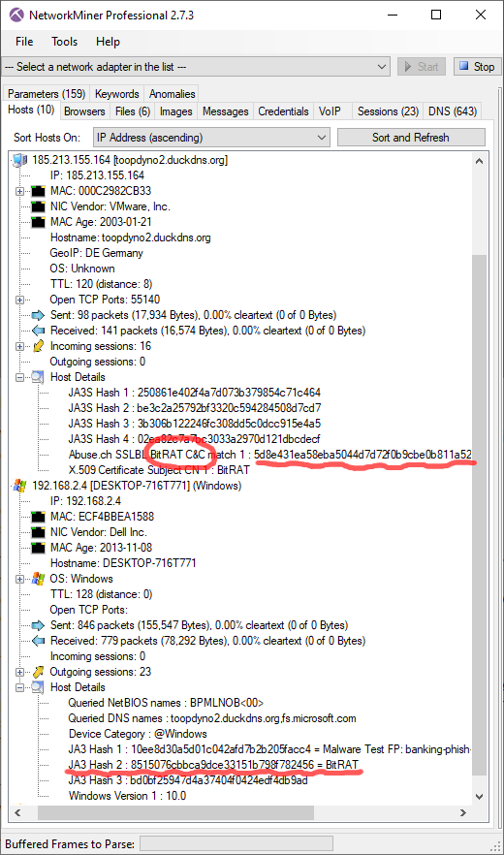504x855 pixels.
Task: Click the blue arrow icon beside Sent: 98 packets
Action: [38, 315]
